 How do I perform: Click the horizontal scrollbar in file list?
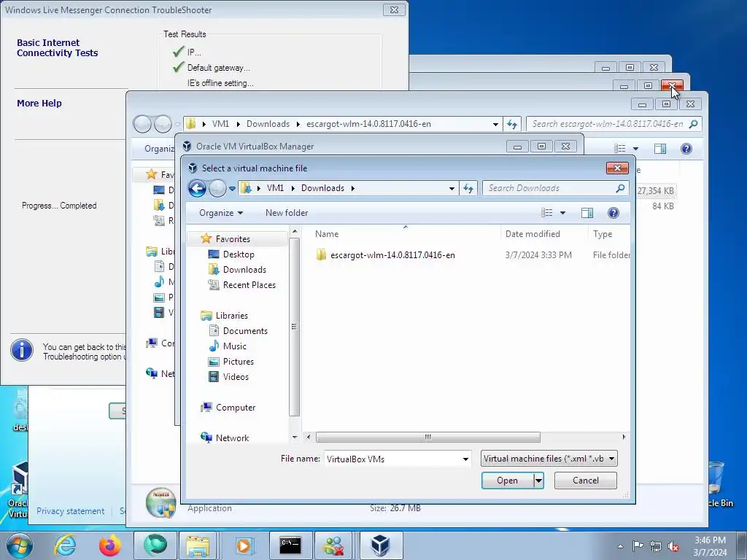[427, 437]
